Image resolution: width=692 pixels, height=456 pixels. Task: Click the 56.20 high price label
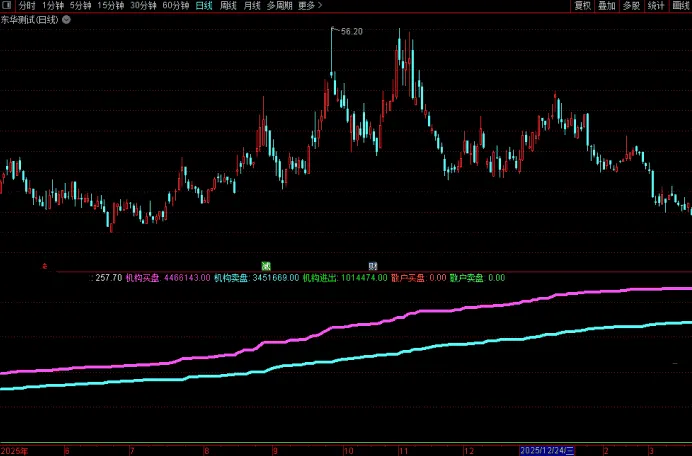352,32
